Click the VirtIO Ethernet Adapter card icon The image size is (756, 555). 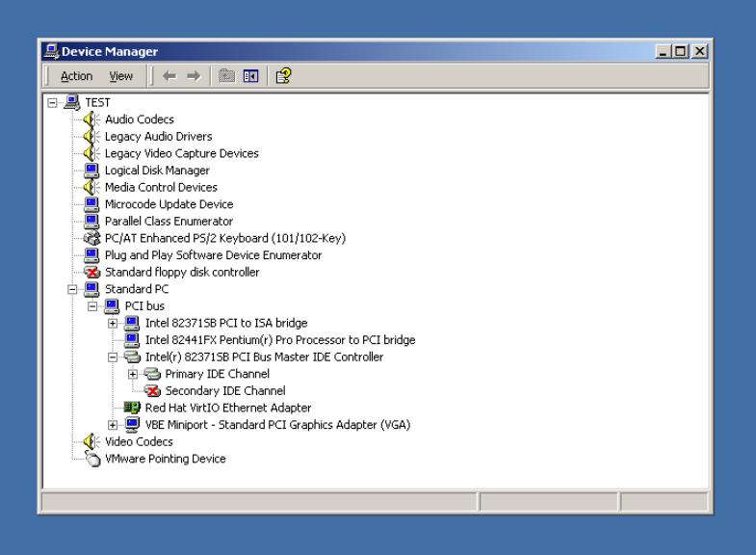tap(132, 408)
